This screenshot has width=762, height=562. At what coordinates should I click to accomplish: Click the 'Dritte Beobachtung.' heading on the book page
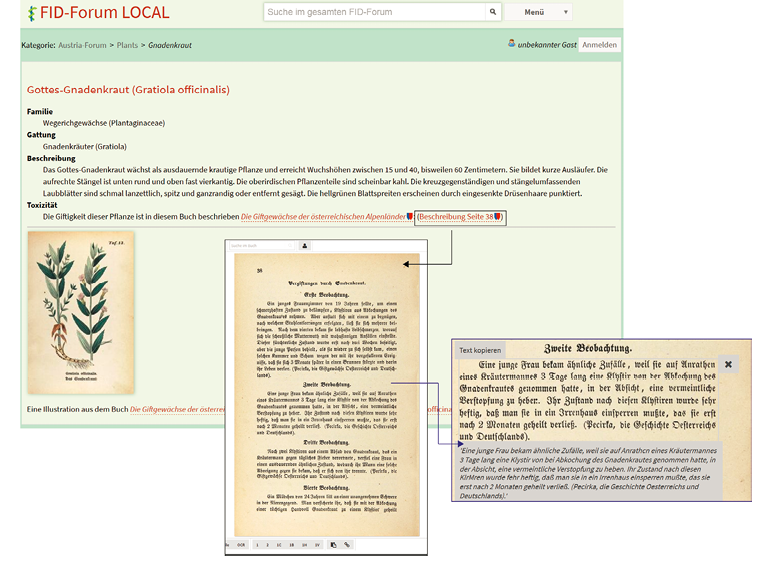[x=326, y=443]
